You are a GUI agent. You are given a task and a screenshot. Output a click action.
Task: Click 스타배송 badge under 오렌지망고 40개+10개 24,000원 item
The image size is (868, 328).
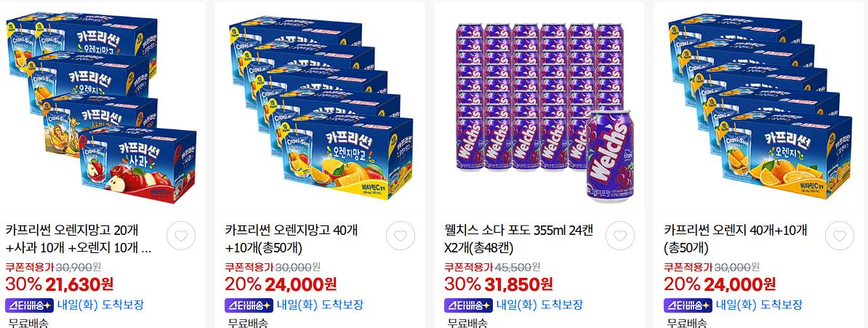pos(249,305)
